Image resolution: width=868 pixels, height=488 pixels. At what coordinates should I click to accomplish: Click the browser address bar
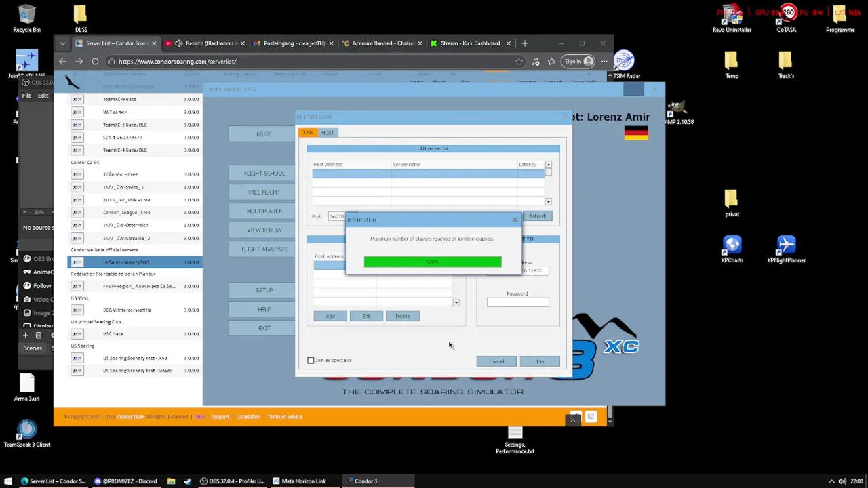coord(312,62)
